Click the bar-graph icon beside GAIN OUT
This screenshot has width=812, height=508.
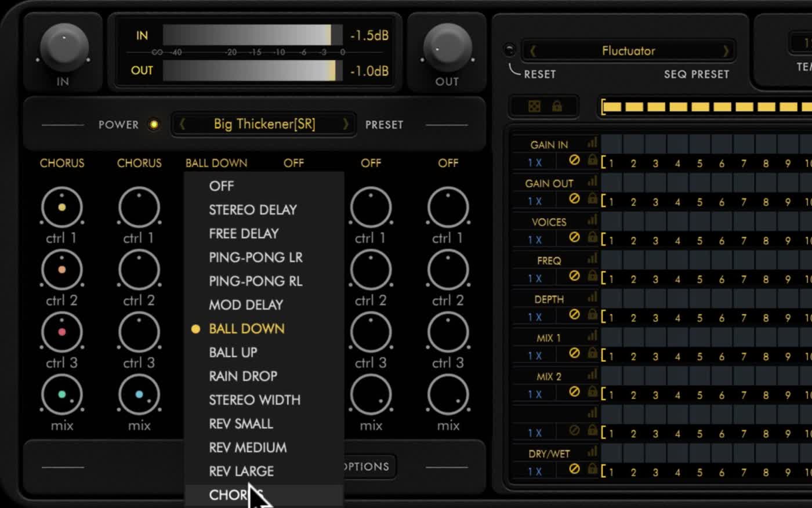(592, 182)
